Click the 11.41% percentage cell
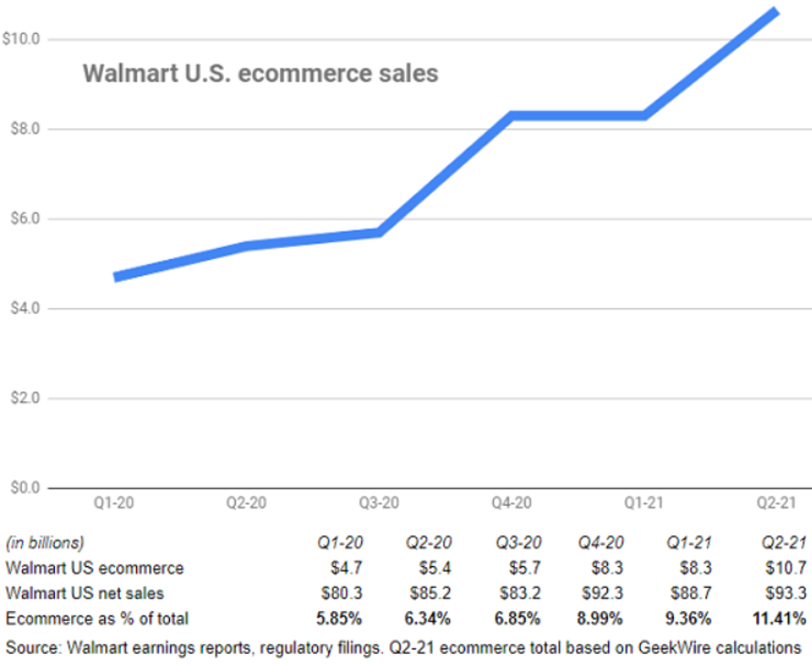 [x=779, y=616]
